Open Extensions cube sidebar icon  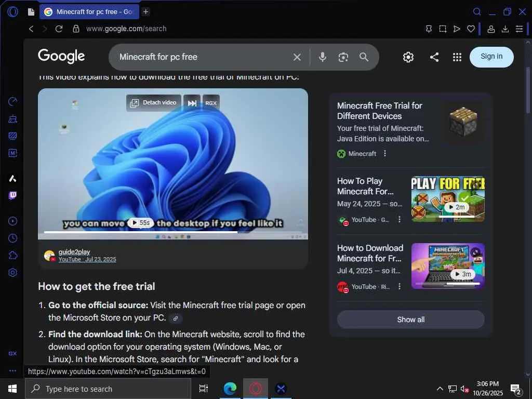point(12,255)
